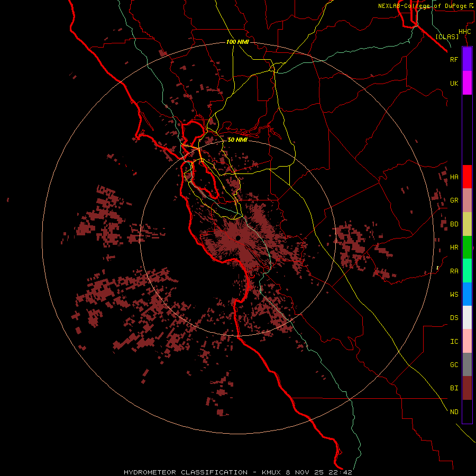The height and width of the screenshot is (476, 476).
Task: Click the ND black legend swatch
Action: (x=467, y=411)
